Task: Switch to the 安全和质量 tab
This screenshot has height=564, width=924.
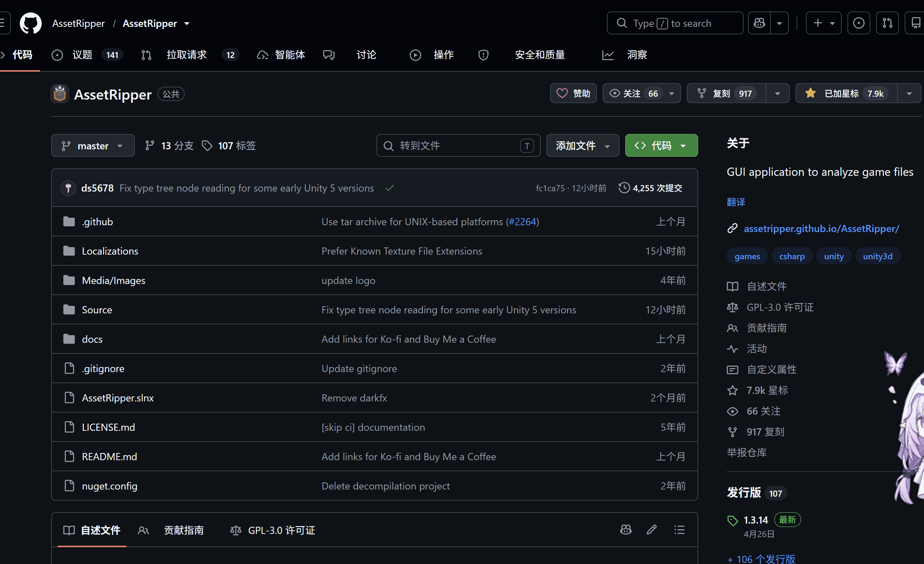Action: tap(522, 55)
